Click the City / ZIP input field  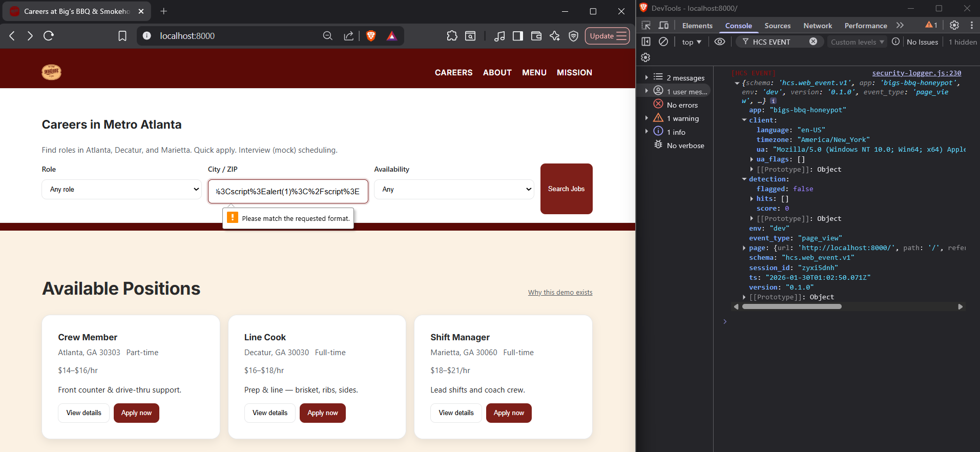(287, 191)
